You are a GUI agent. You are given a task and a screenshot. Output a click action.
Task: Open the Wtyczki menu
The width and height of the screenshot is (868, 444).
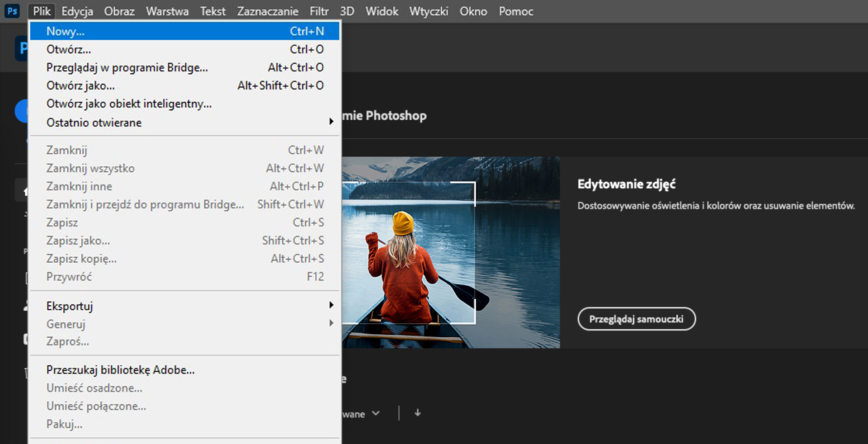coord(429,11)
